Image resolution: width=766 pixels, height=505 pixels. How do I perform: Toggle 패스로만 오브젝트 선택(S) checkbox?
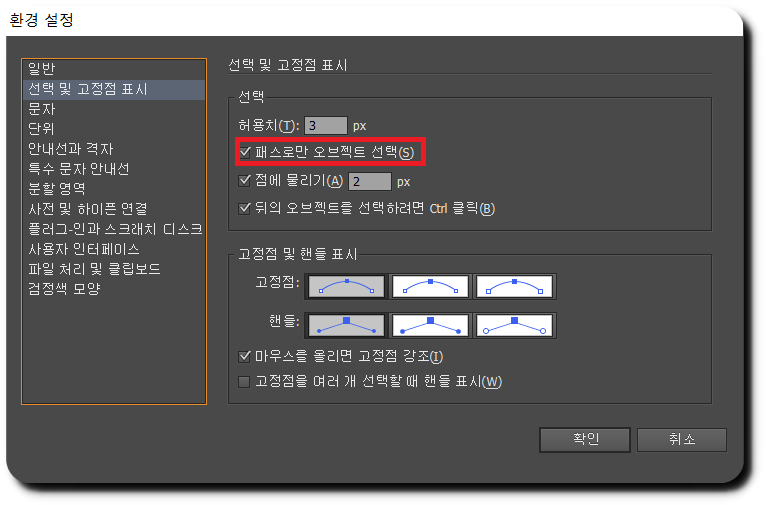245,152
